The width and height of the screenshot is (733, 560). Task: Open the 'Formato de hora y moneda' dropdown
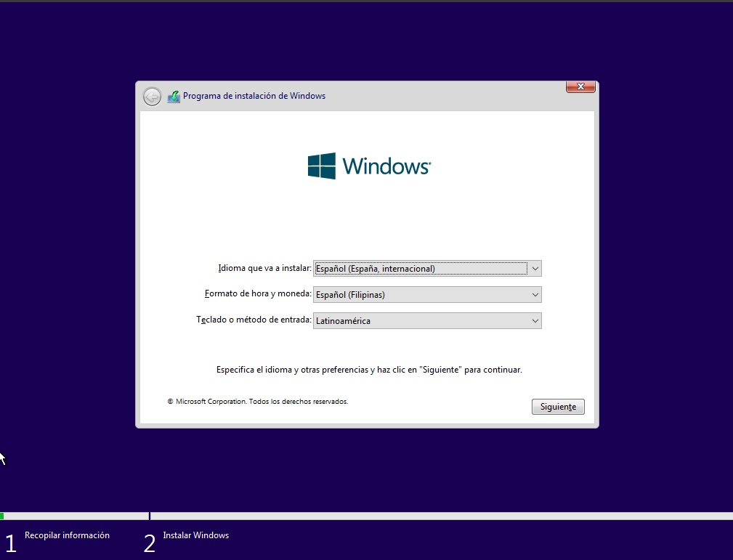pos(427,294)
